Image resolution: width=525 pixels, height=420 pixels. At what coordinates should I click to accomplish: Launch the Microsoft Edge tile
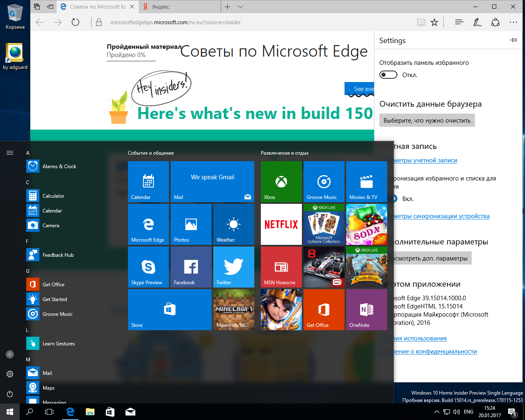[148, 224]
